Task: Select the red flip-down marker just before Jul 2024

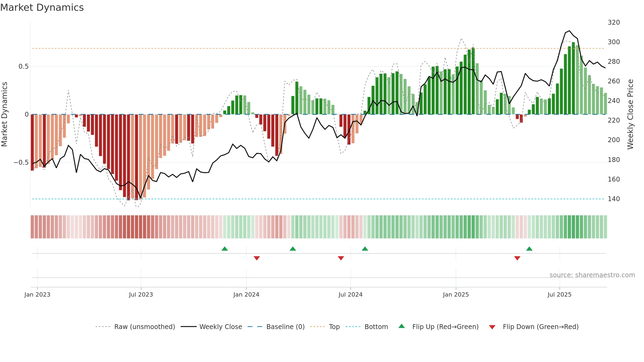Action: [x=341, y=258]
